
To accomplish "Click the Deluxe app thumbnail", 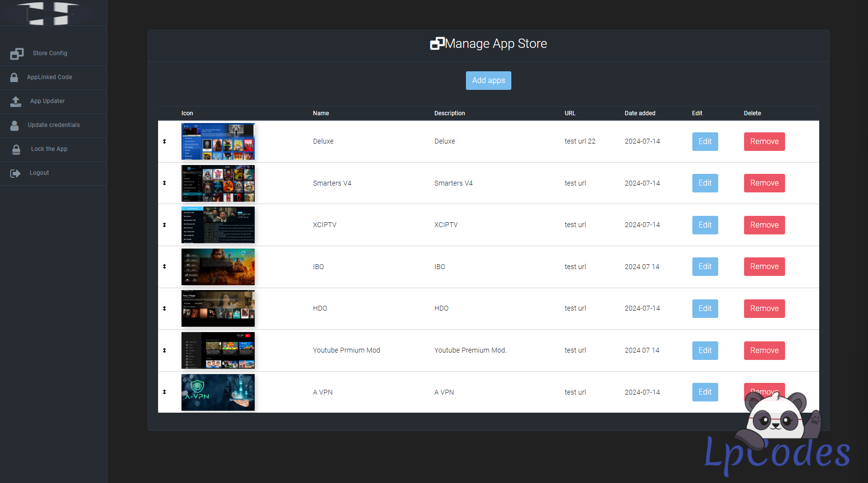I will pyautogui.click(x=218, y=142).
